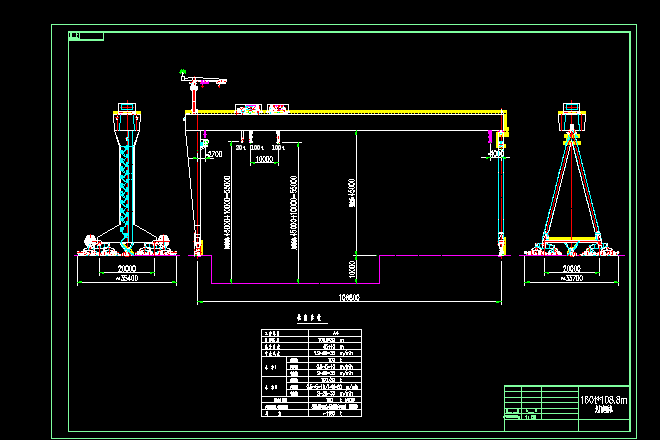
Task: Select the ~33700 dimension under right view
Action: pos(572,278)
